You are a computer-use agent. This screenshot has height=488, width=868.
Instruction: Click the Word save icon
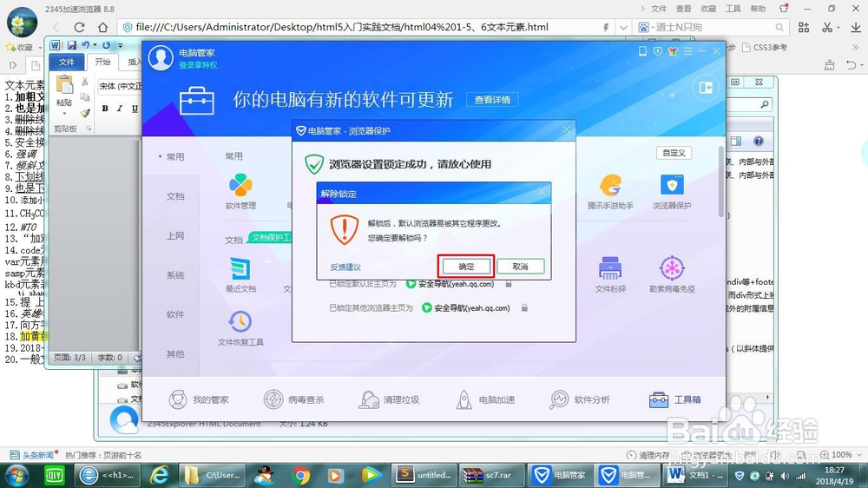[71, 45]
